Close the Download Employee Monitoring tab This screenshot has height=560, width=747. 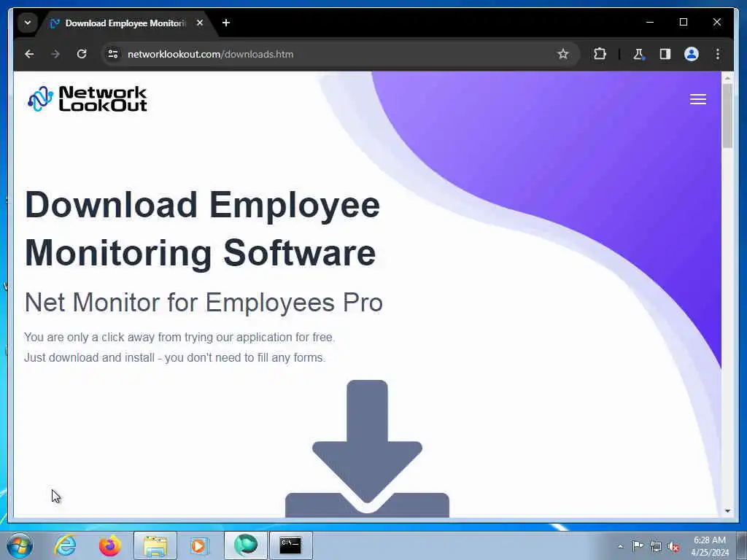[200, 23]
